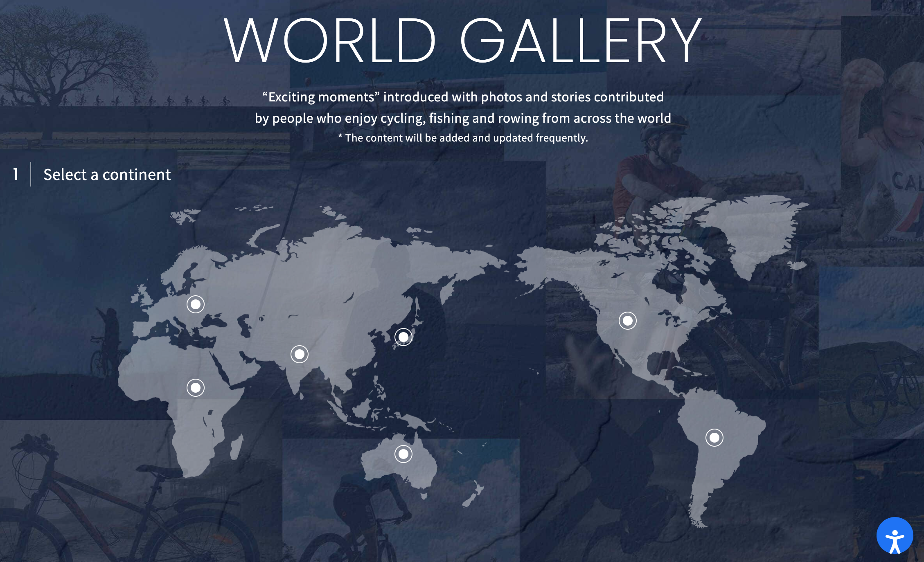Image resolution: width=924 pixels, height=562 pixels.
Task: Click the 'by people who enjoy cycling' line
Action: 463,118
